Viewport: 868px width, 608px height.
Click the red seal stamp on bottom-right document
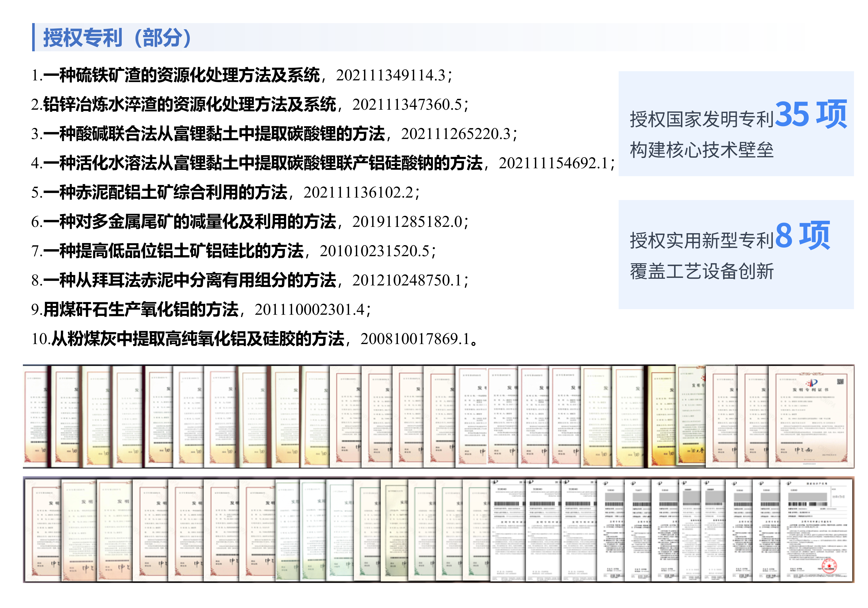tap(830, 566)
